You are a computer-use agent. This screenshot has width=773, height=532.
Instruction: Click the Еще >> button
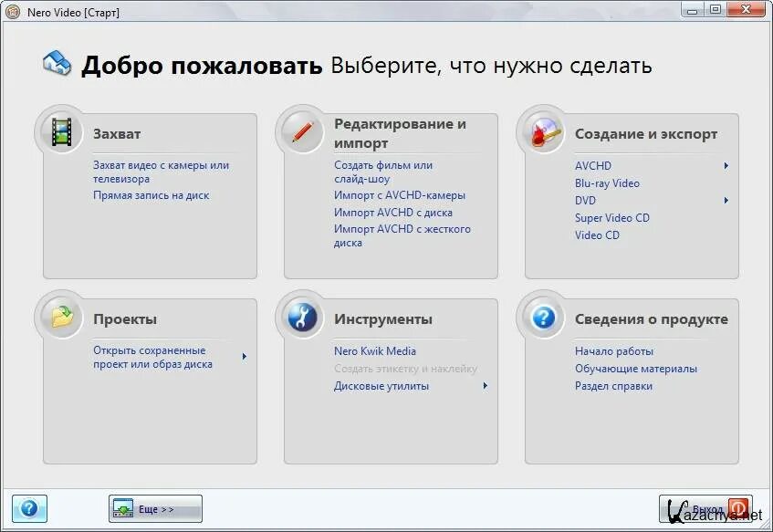[x=155, y=508]
